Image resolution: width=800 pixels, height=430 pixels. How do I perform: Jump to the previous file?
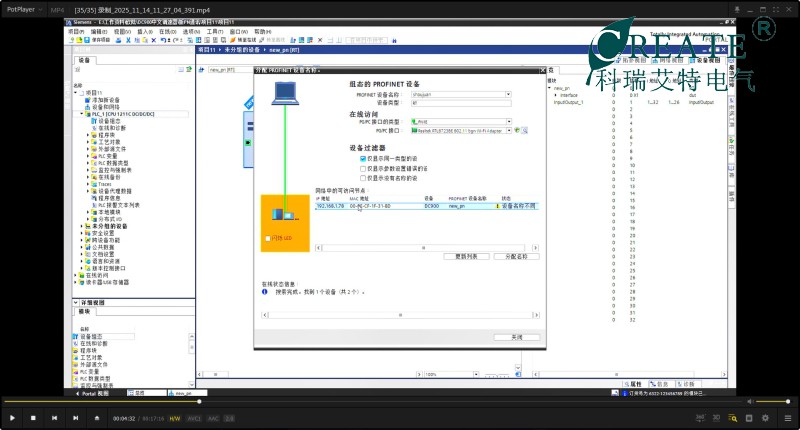(x=55, y=418)
